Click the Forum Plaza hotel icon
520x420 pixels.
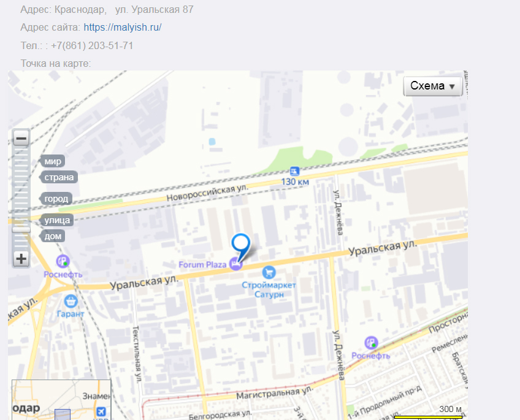pyautogui.click(x=236, y=264)
